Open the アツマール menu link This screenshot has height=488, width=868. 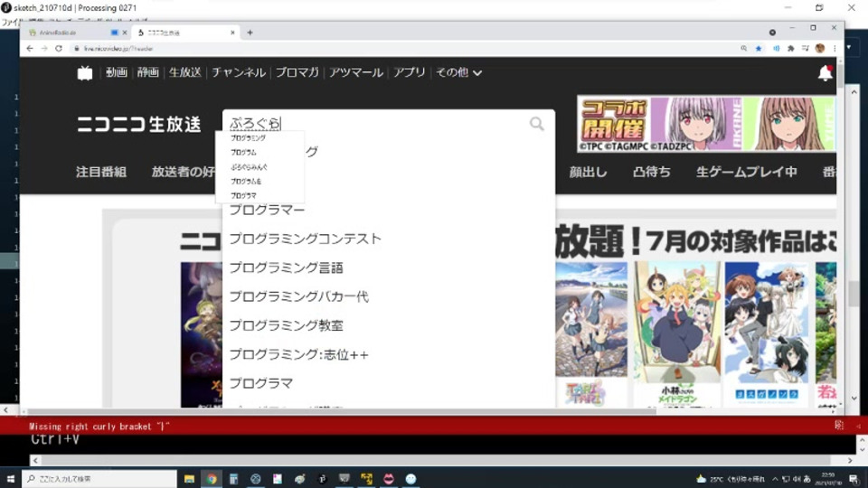click(356, 72)
